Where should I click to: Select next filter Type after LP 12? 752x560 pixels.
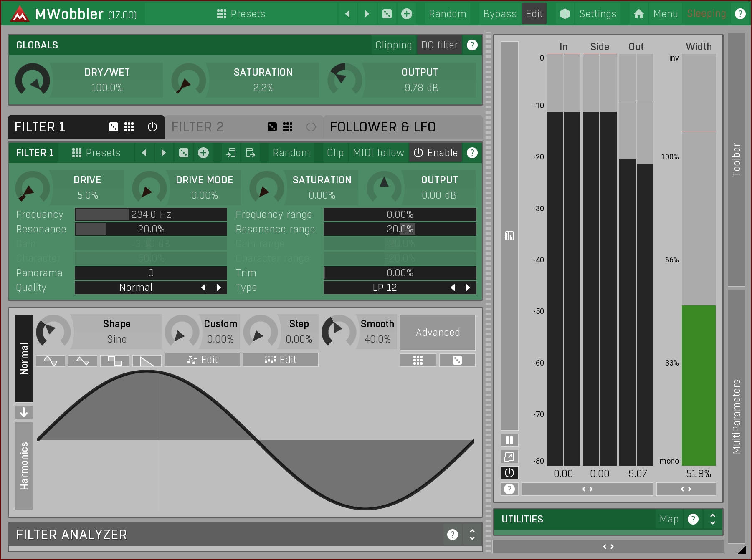click(468, 288)
